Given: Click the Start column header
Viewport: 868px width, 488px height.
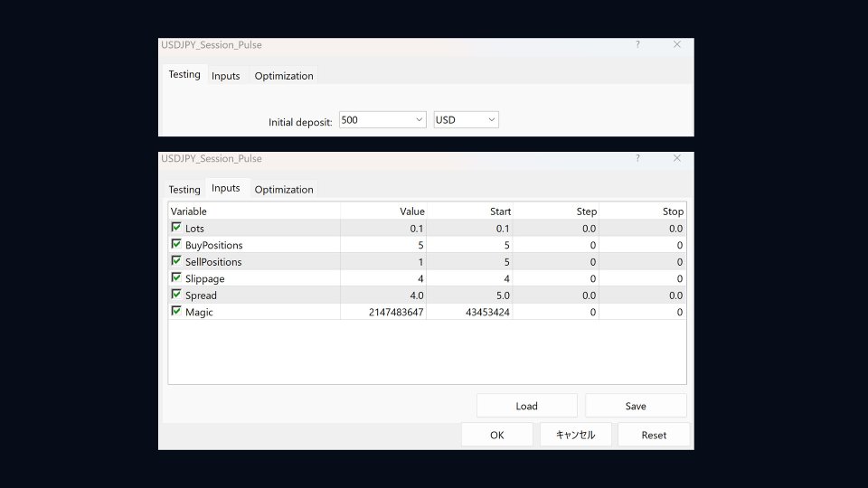Looking at the screenshot, I should coord(469,211).
